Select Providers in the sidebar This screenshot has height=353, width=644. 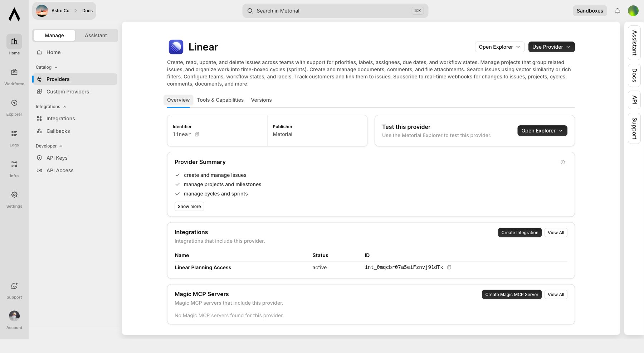click(x=75, y=79)
